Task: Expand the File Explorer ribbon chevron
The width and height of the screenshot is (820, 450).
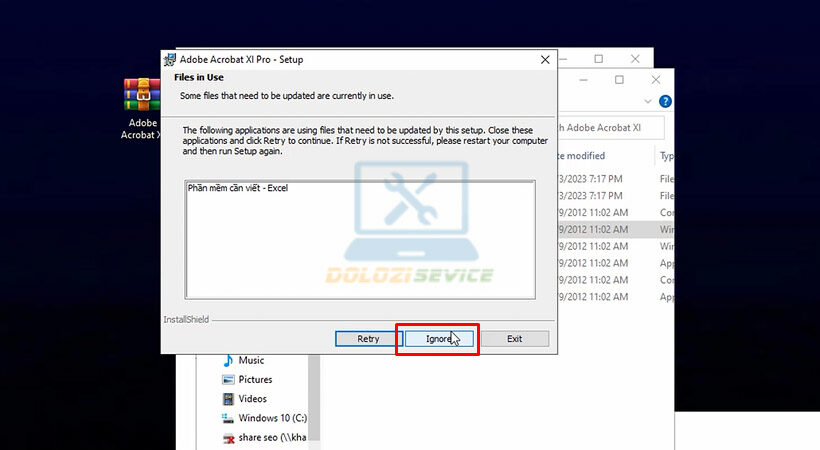Action: click(648, 102)
